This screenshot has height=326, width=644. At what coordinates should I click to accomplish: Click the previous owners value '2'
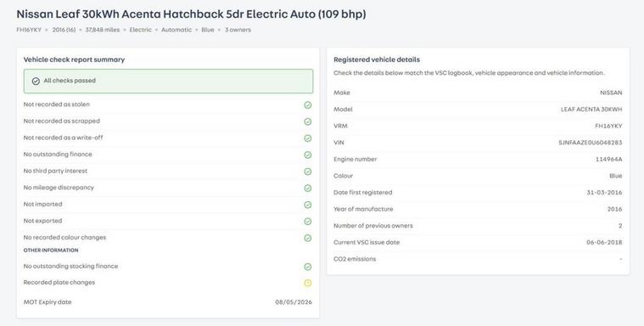click(x=620, y=226)
